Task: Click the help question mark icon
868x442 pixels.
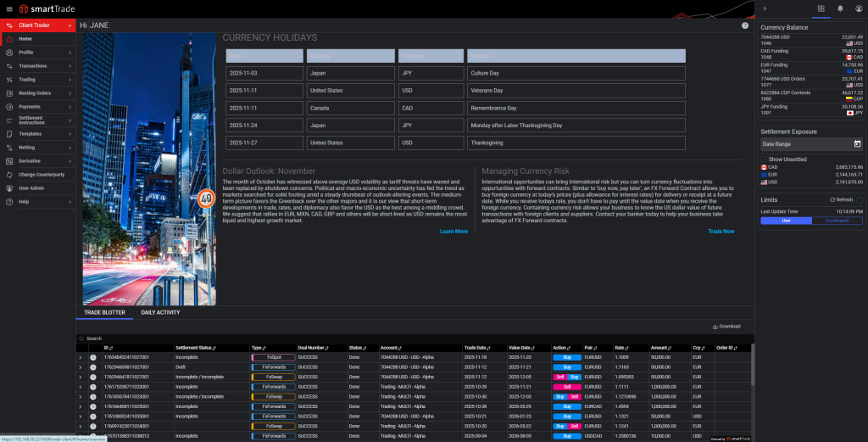Action: 745,25
